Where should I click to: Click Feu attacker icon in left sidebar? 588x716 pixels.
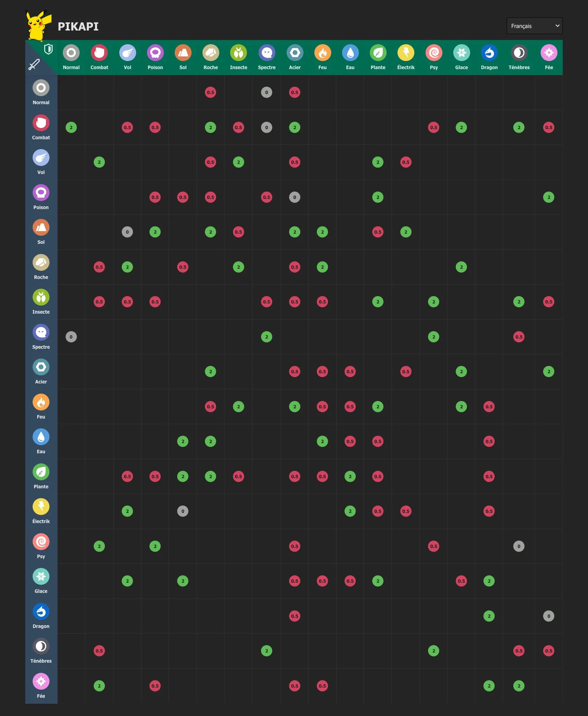[41, 402]
